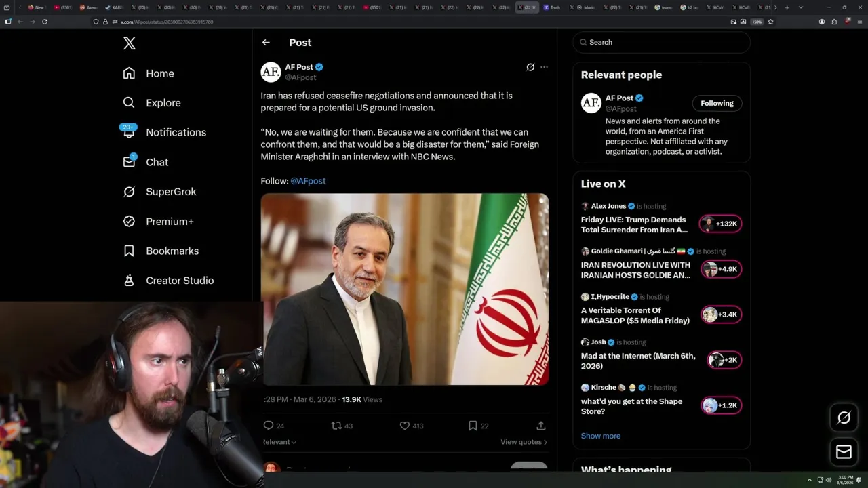Open SuperGrok icon in sidebar
The height and width of the screenshot is (488, 868).
click(x=129, y=192)
